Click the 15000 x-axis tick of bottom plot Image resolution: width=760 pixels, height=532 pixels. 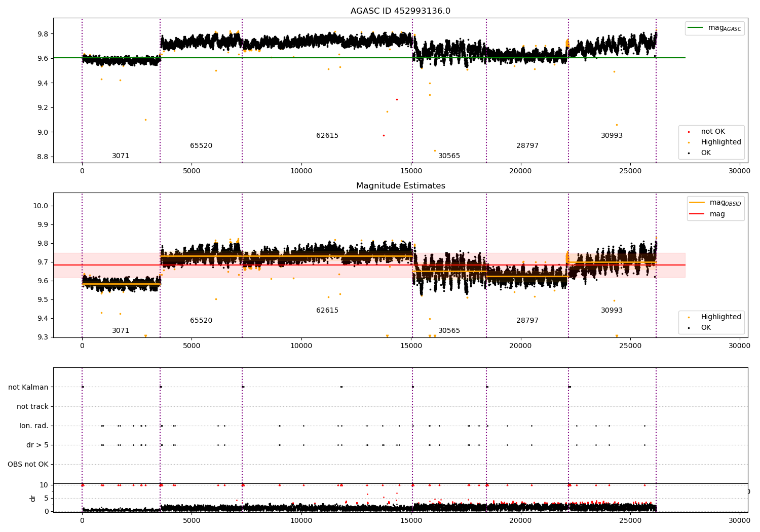point(411,520)
